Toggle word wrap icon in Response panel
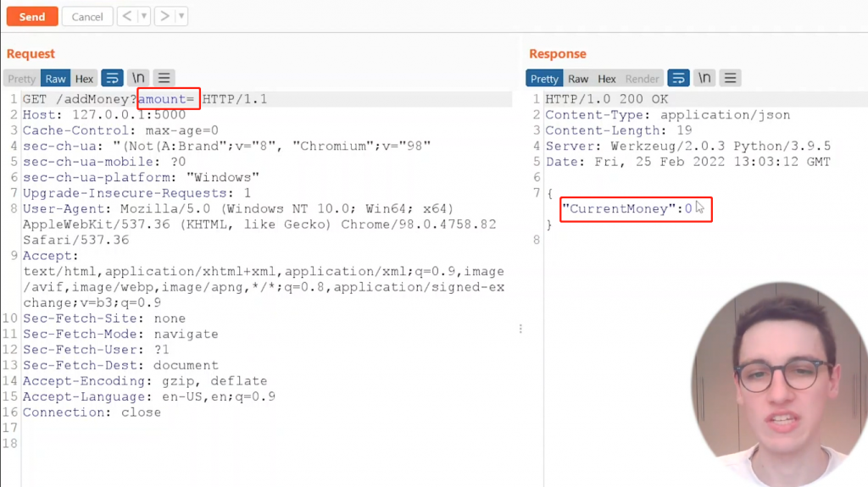 [678, 79]
